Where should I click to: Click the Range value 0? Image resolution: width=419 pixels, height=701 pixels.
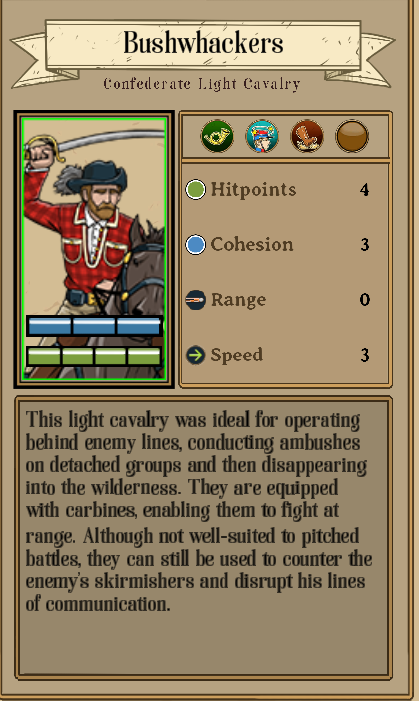point(365,300)
